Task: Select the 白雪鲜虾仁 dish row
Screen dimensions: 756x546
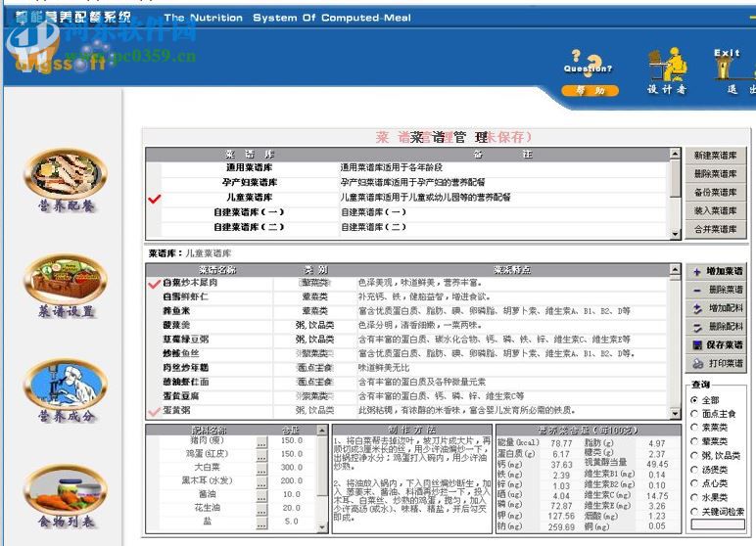Action: [407, 296]
